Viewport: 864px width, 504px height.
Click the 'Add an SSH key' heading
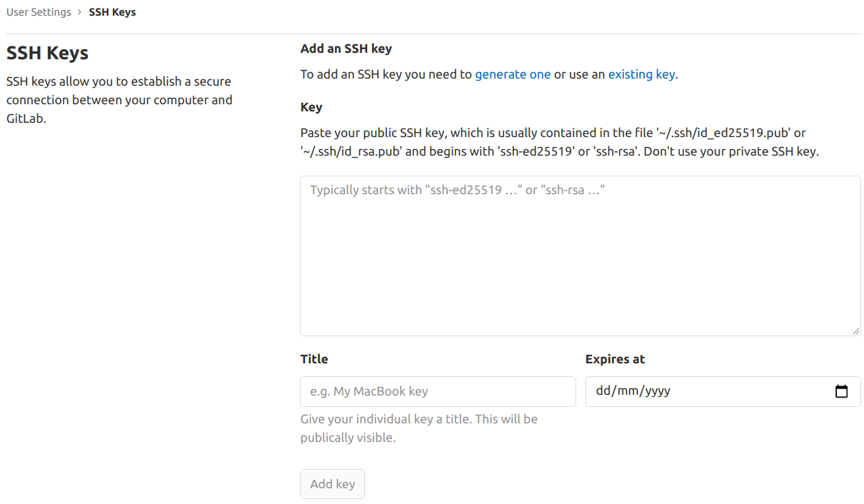pos(346,48)
